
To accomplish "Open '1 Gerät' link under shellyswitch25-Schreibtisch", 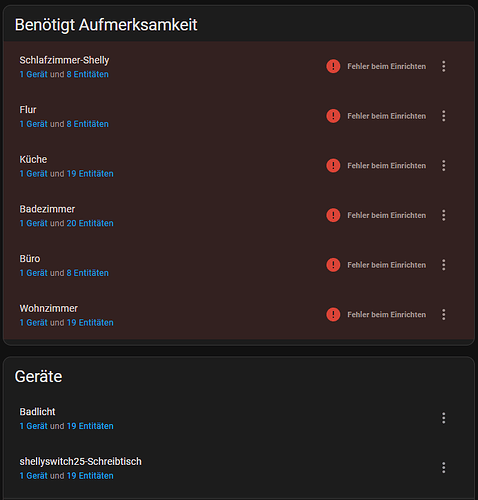I will click(x=33, y=476).
